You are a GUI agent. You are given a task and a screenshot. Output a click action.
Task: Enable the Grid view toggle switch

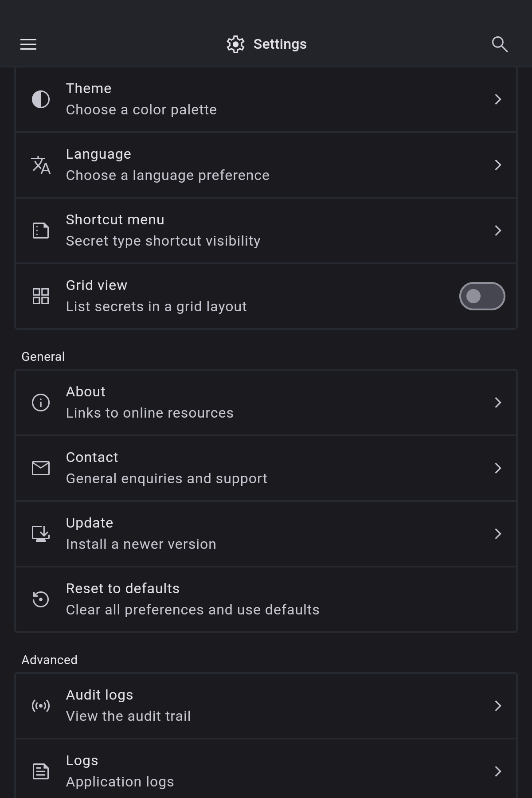click(482, 296)
